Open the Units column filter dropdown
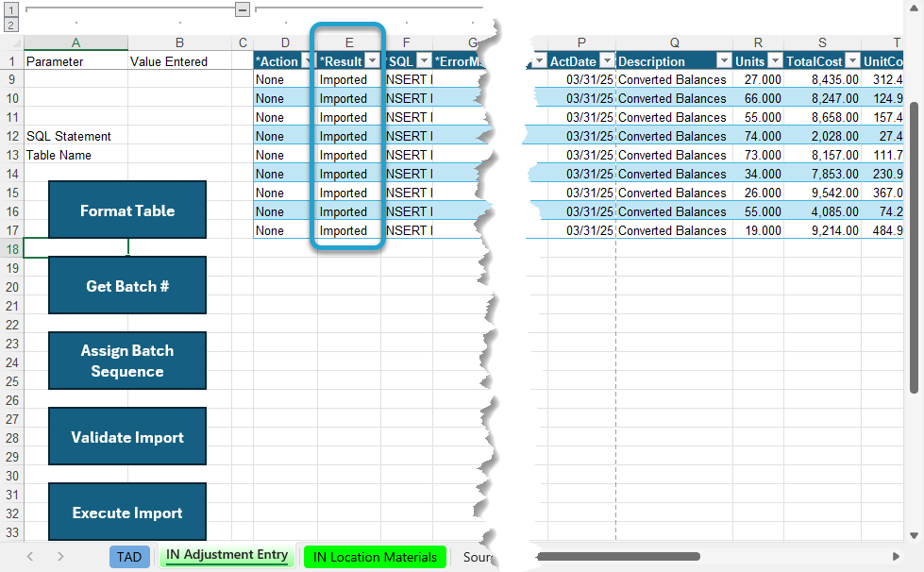Viewport: 924px width, 572px height. 776,60
